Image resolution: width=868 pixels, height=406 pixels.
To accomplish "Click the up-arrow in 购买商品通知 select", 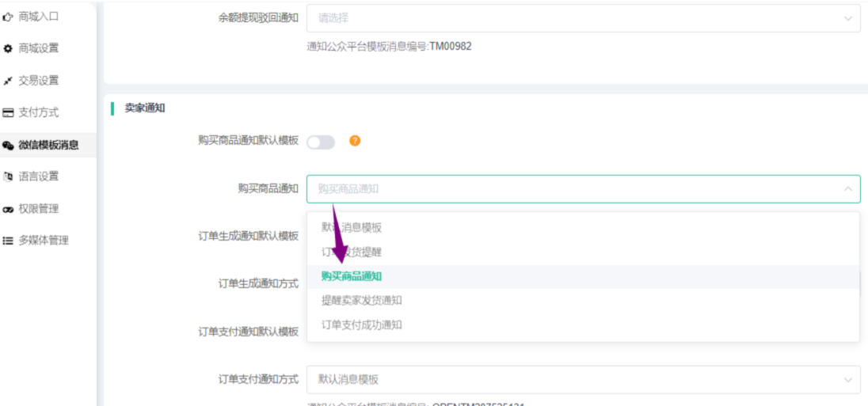I will (x=847, y=189).
